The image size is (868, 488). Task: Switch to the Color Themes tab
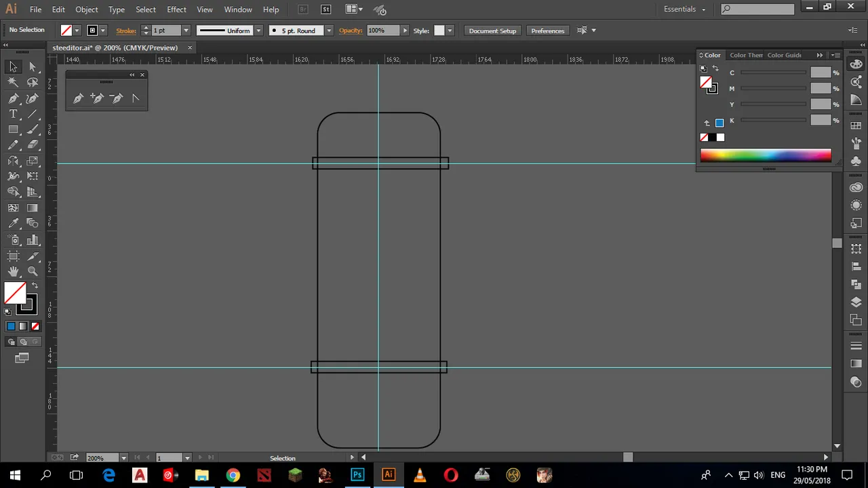[746, 55]
